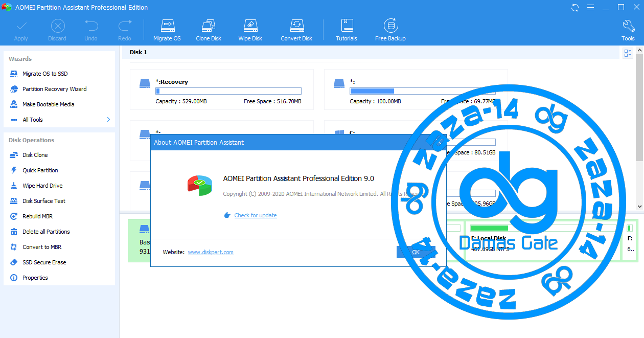Viewport: 644px width, 338px height.
Task: Click the Check for update link
Action: click(x=256, y=215)
